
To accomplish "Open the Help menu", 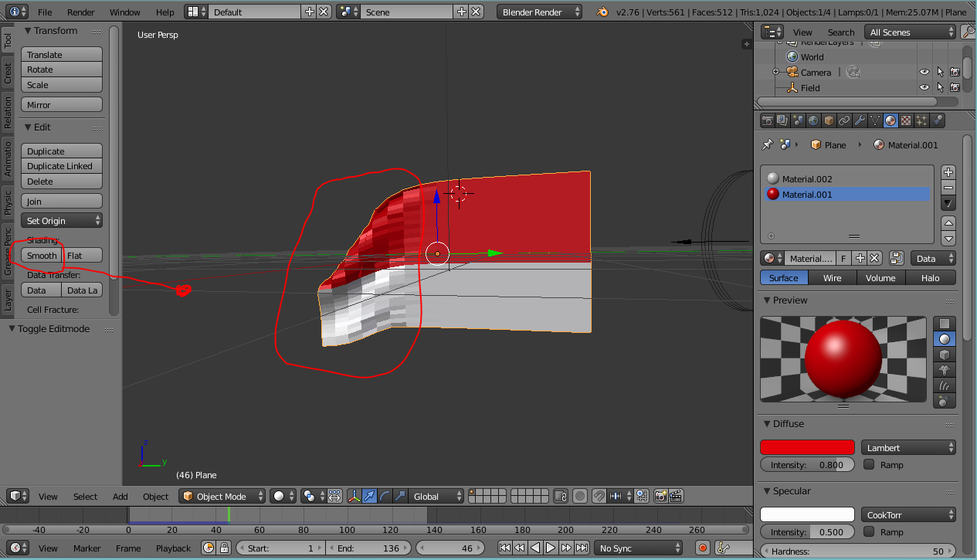I will [165, 12].
